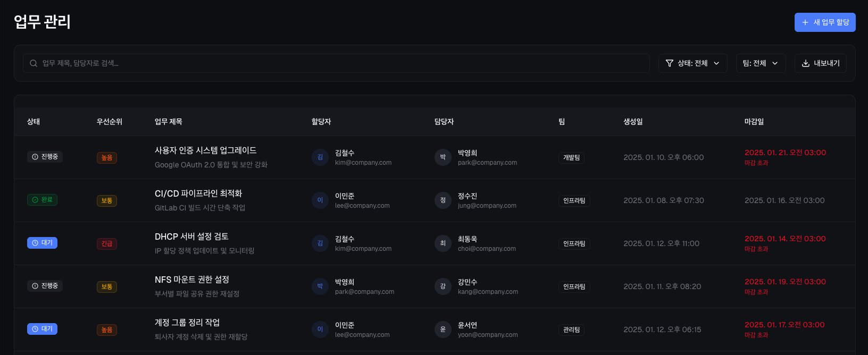Open the CI/CD 파이프라인 최적화 task
This screenshot has width=868, height=355.
coord(198,193)
